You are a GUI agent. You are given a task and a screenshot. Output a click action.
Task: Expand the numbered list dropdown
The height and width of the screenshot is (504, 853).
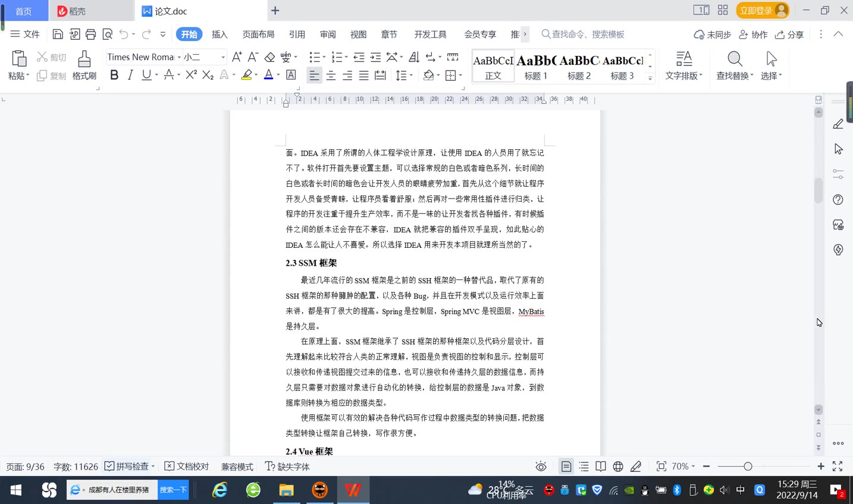point(346,57)
